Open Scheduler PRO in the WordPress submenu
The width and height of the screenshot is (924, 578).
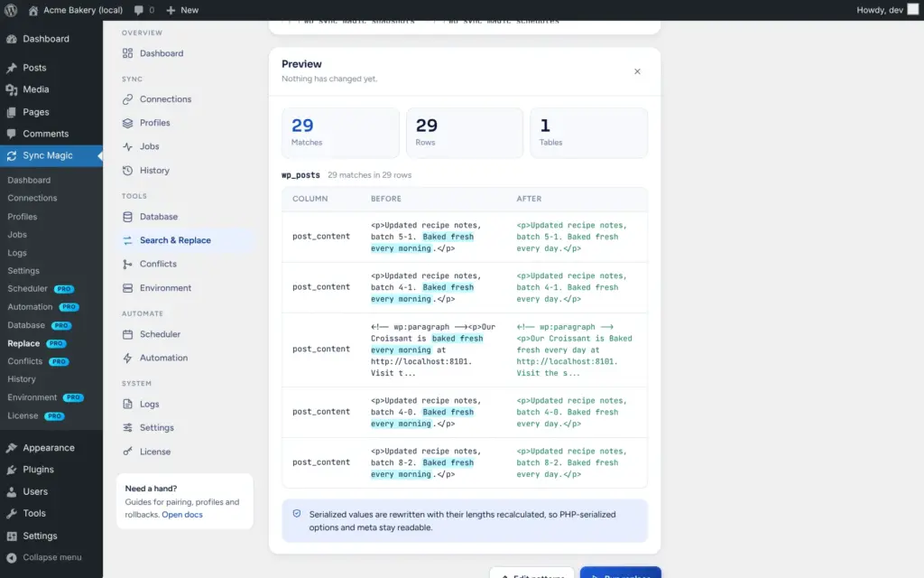(x=40, y=288)
